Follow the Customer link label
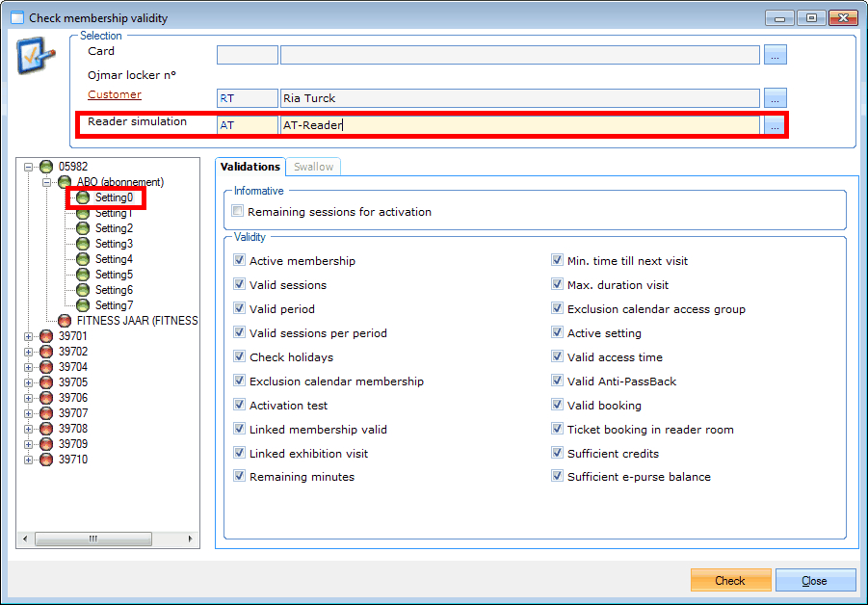The height and width of the screenshot is (605, 868). tap(115, 94)
